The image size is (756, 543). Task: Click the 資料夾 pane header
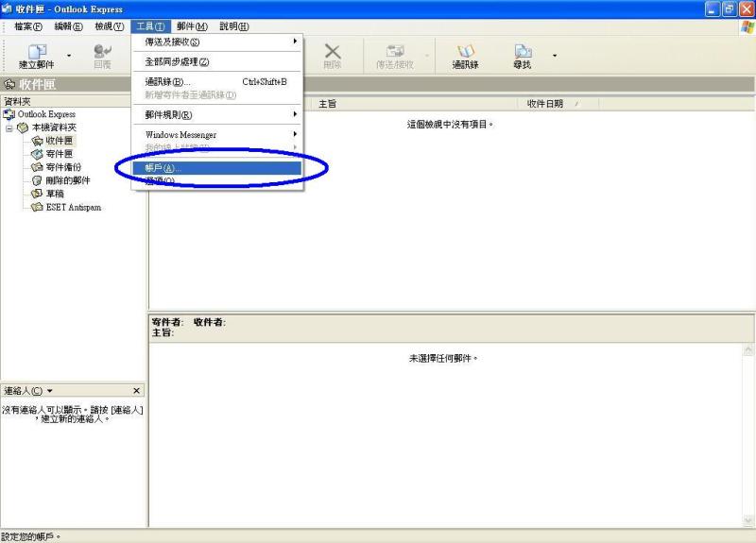click(x=65, y=102)
